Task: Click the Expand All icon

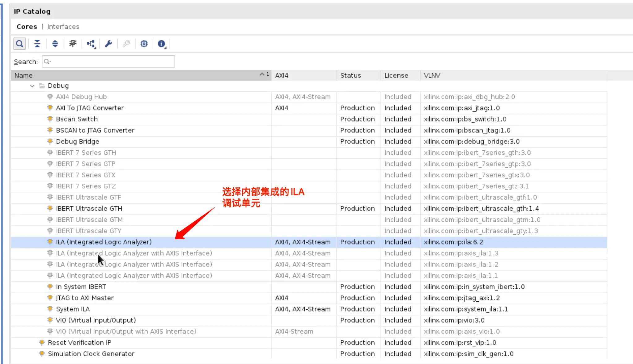Action: (55, 44)
